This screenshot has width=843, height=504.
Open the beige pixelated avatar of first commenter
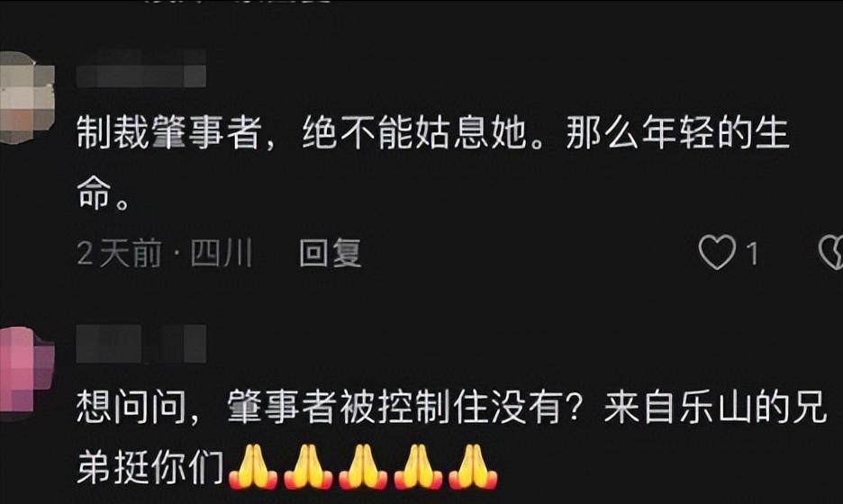[x=26, y=97]
